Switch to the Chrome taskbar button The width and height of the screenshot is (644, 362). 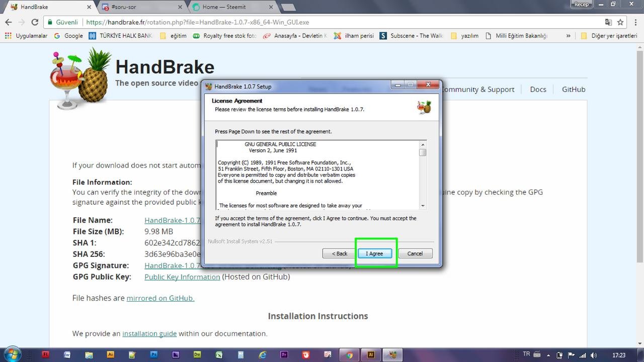(x=349, y=354)
